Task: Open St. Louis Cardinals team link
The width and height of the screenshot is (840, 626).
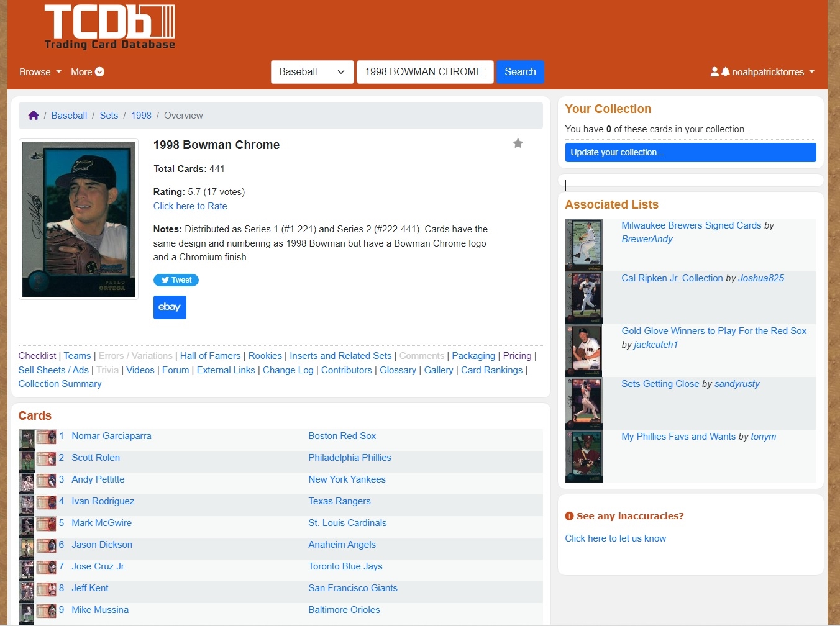Action: tap(347, 523)
